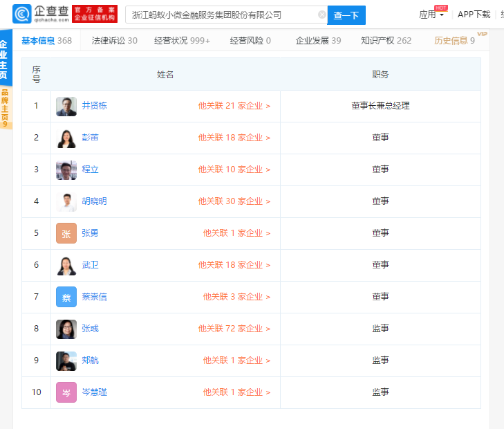This screenshot has width=504, height=429.
Task: Expand 井贤栋's 21 associated companies
Action: coord(234,107)
